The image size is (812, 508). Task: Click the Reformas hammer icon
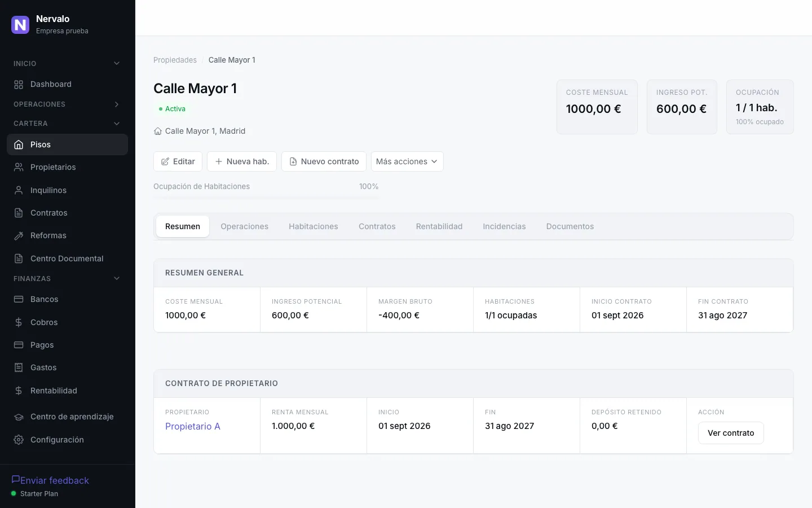19,235
